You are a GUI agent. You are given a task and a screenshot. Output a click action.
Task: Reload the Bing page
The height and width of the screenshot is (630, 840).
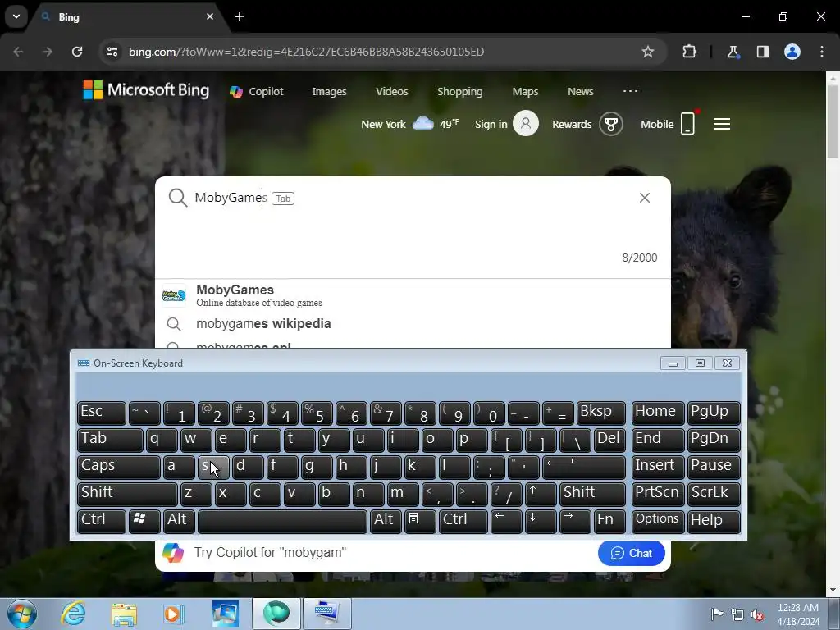tap(77, 52)
